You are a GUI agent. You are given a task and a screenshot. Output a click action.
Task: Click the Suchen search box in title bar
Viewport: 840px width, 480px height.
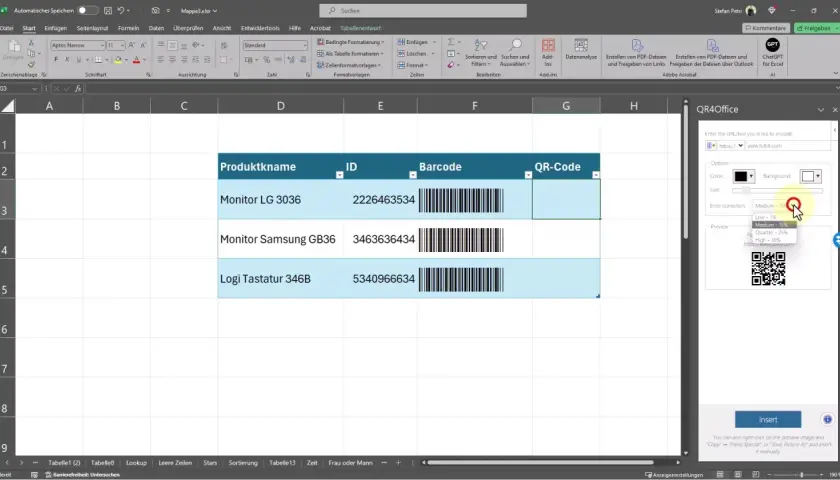click(423, 10)
